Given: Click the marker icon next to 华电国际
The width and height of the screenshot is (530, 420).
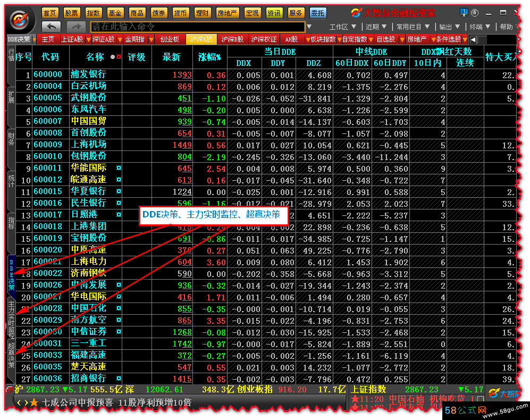Looking at the screenshot, I should click(119, 297).
